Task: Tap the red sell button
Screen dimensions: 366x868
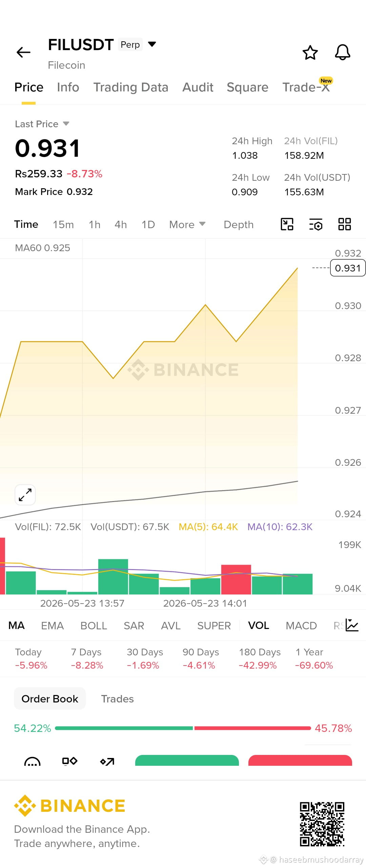Action: pos(300,760)
